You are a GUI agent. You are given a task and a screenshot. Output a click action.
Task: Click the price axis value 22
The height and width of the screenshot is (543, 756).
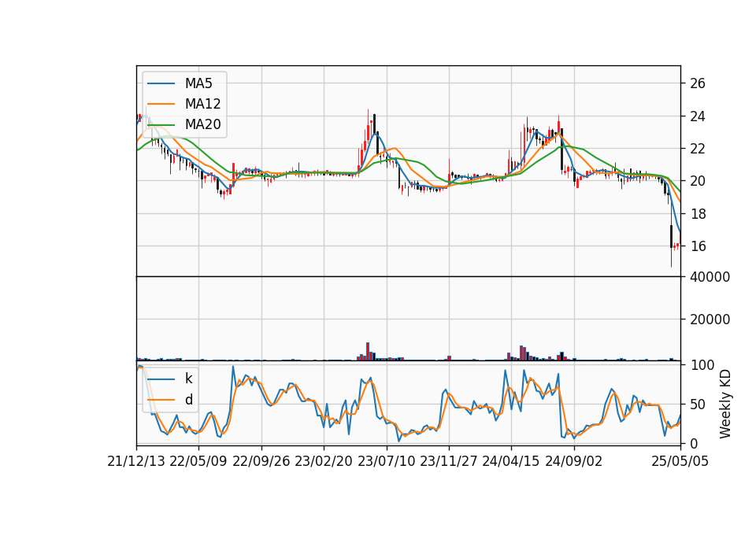tap(698, 149)
